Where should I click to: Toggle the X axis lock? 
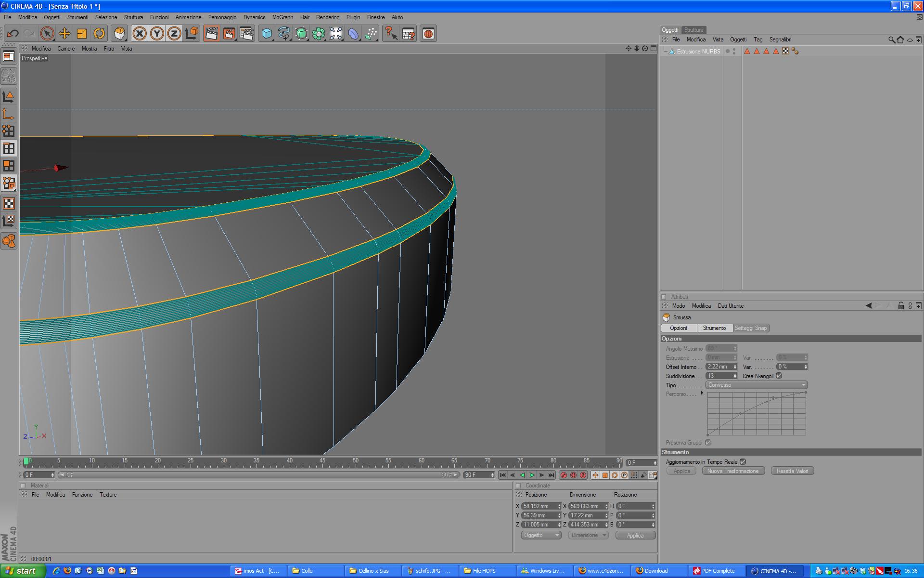pyautogui.click(x=140, y=34)
